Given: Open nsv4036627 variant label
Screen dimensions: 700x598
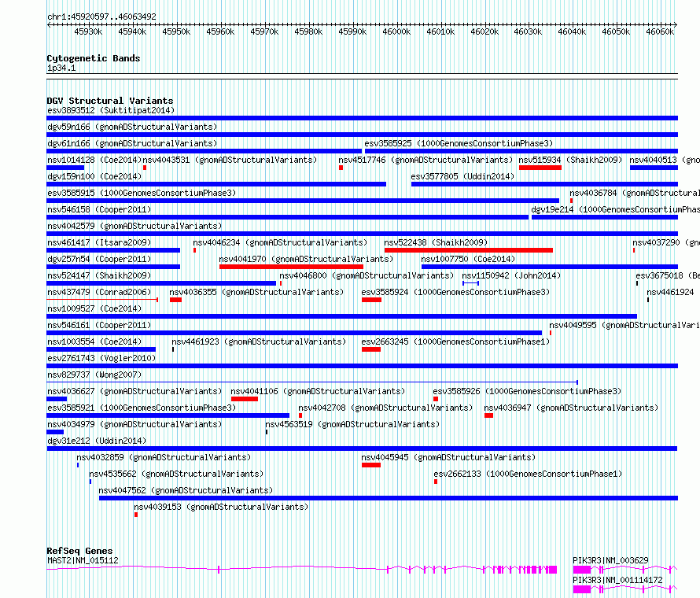Looking at the screenshot, I should pyautogui.click(x=134, y=391).
